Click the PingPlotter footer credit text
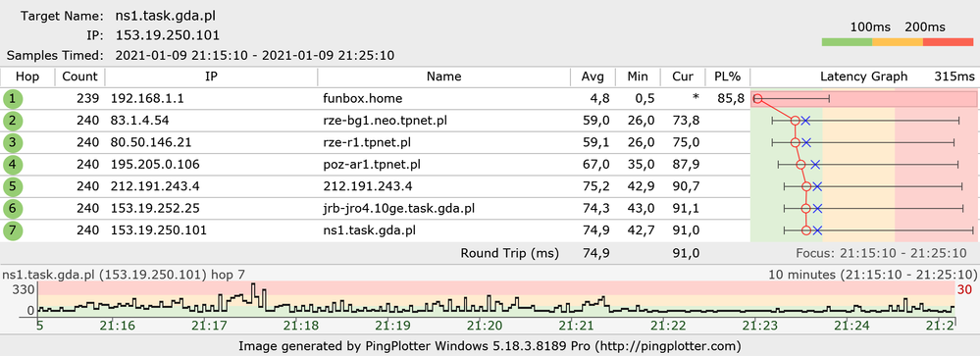The height and width of the screenshot is (356, 980). [x=490, y=345]
